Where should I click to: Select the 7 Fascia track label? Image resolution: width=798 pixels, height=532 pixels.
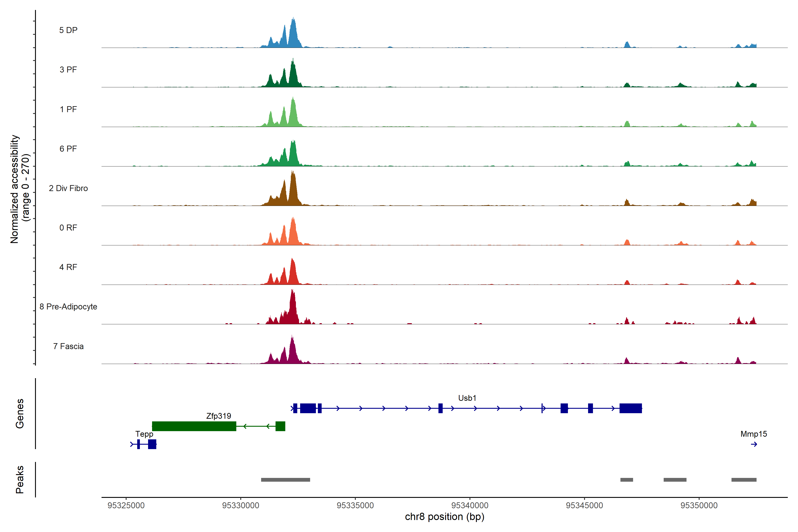pyautogui.click(x=68, y=346)
